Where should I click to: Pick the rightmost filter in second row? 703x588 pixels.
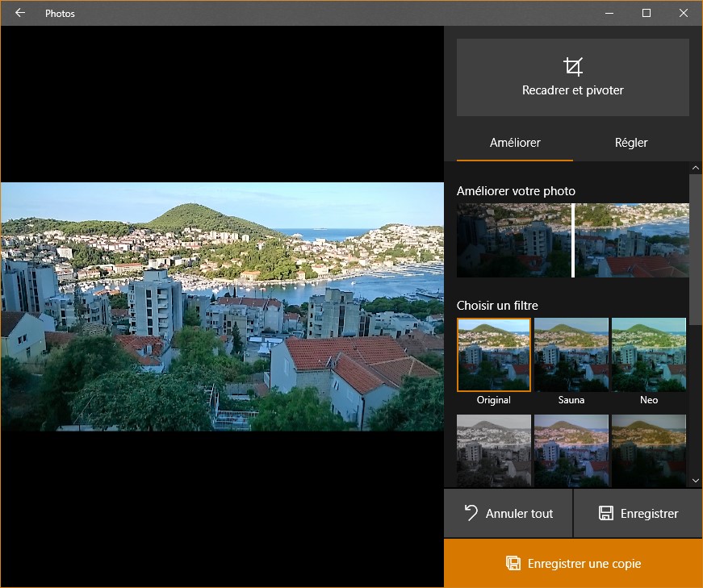click(649, 450)
